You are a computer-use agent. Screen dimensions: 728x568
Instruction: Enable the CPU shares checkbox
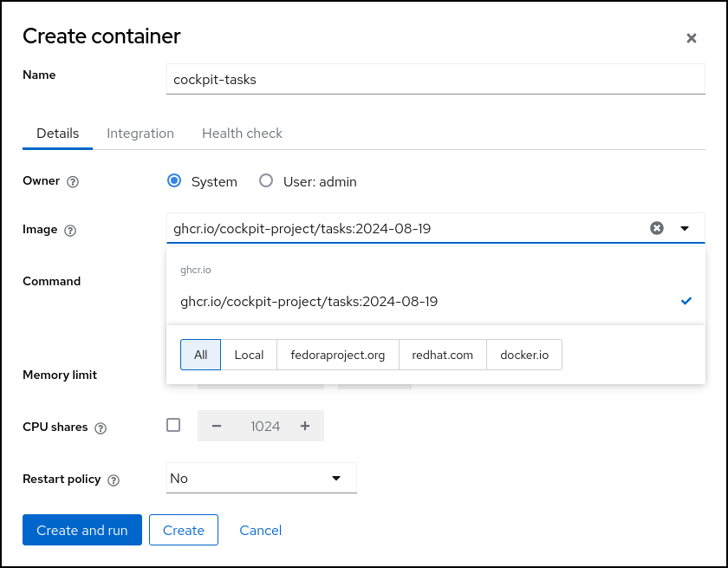[x=173, y=425]
